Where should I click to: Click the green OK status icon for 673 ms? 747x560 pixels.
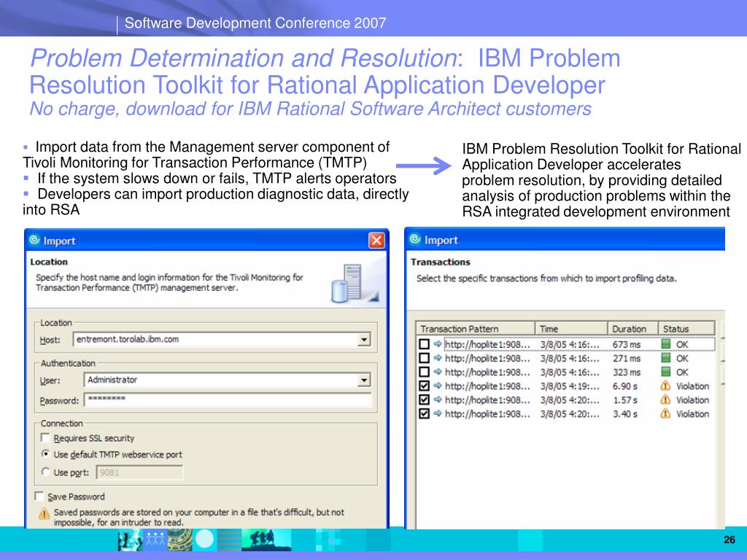pyautogui.click(x=666, y=344)
